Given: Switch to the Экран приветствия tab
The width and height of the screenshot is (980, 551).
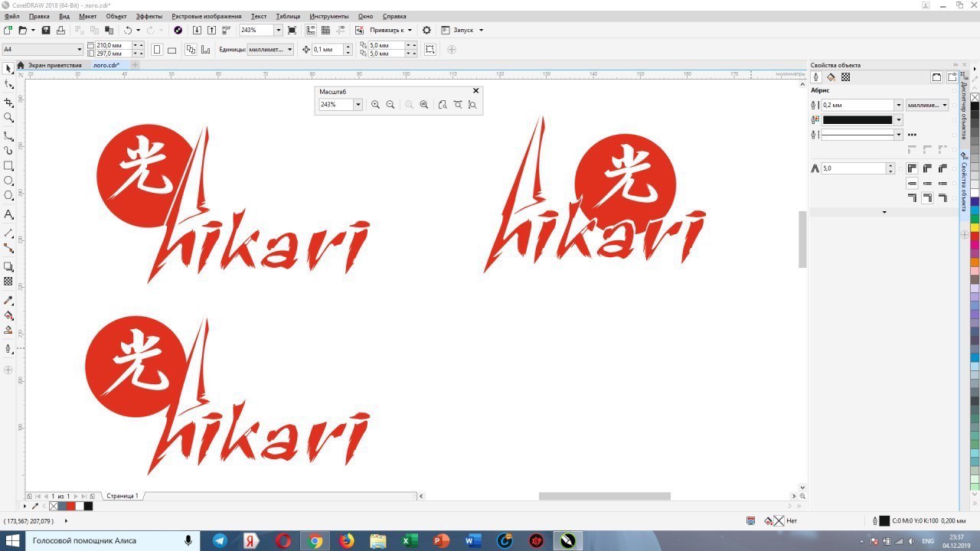Looking at the screenshot, I should pos(55,65).
